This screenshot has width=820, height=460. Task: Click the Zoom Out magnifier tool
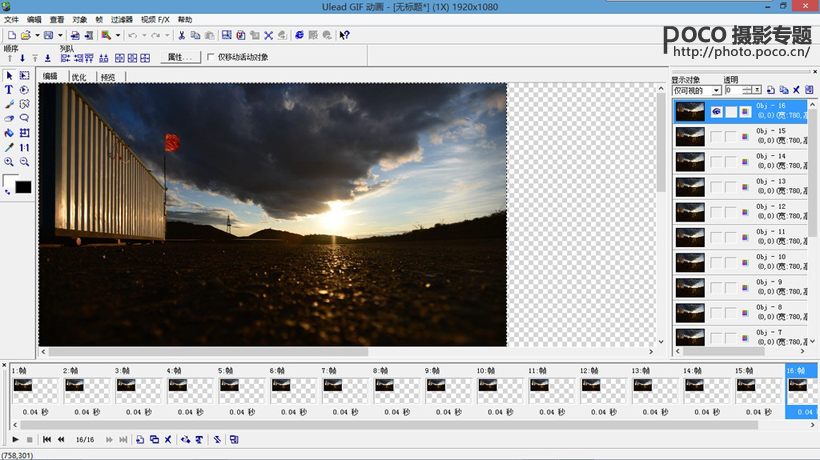pos(24,162)
